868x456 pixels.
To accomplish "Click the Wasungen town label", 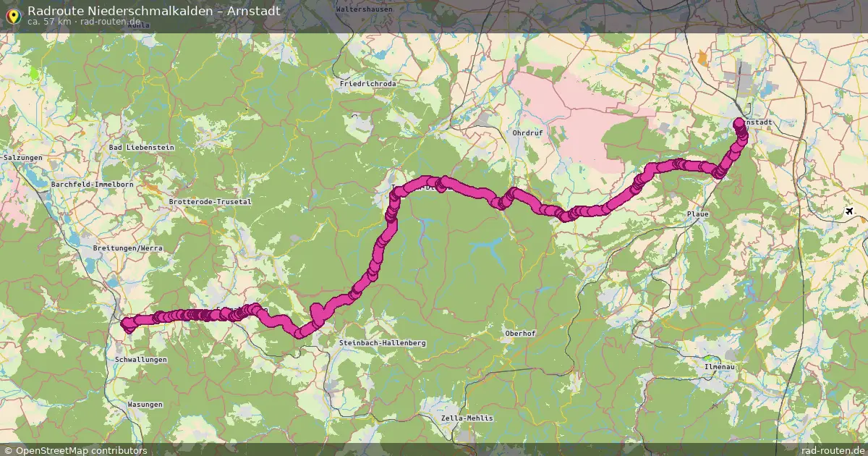I will (145, 405).
